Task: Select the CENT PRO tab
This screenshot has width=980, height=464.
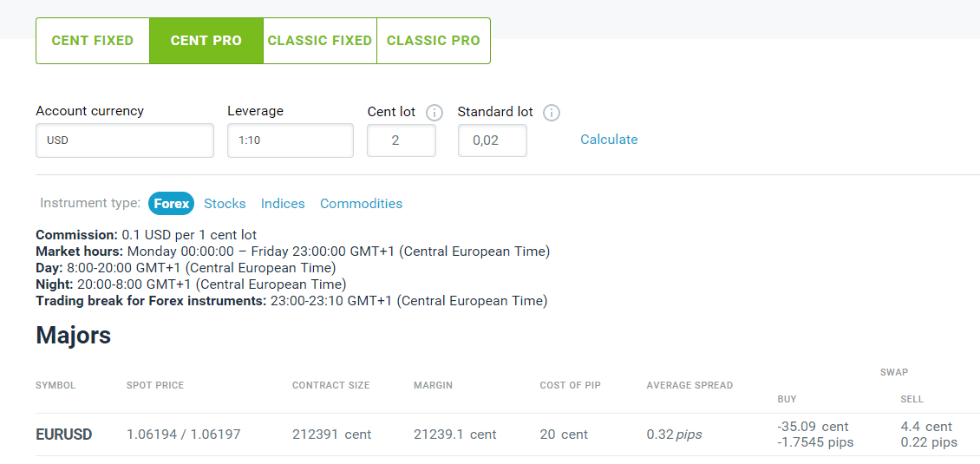Action: (x=206, y=41)
